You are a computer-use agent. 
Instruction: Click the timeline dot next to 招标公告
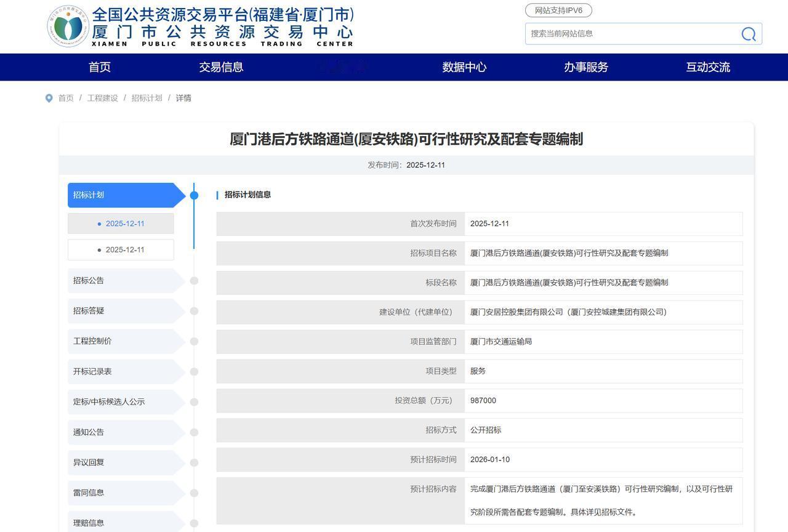pyautogui.click(x=194, y=280)
